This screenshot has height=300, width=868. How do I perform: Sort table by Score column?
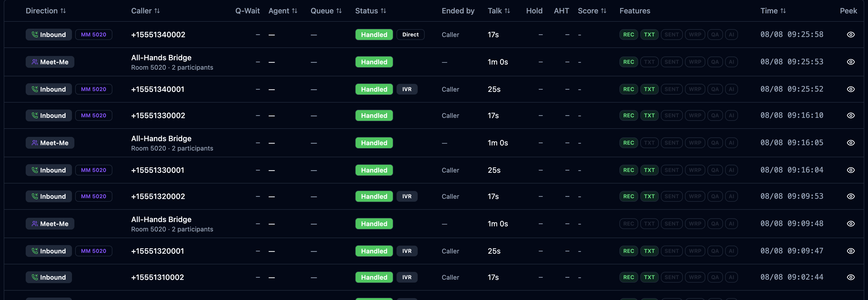[592, 11]
